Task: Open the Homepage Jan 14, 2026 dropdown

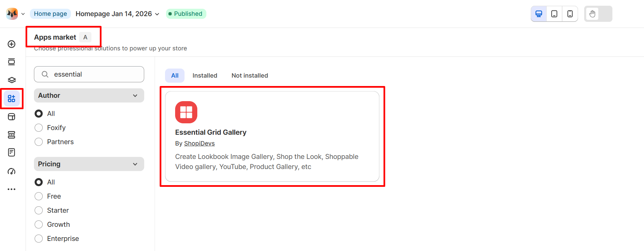Action: (117, 14)
